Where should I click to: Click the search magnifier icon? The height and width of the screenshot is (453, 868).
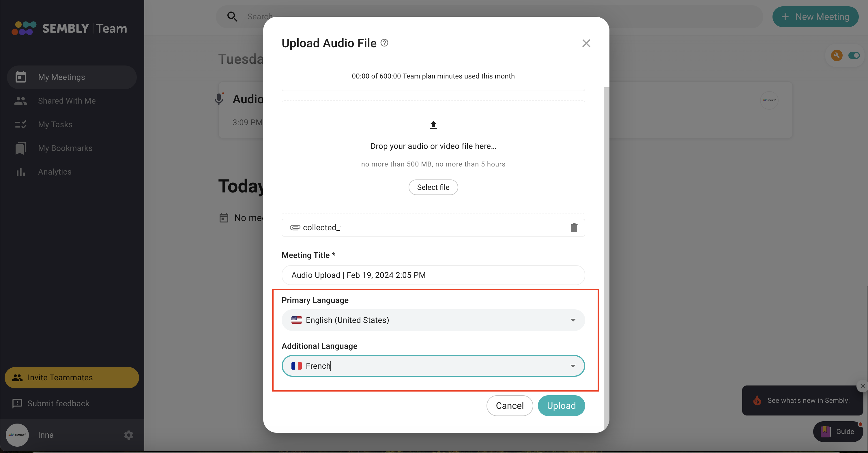[232, 16]
